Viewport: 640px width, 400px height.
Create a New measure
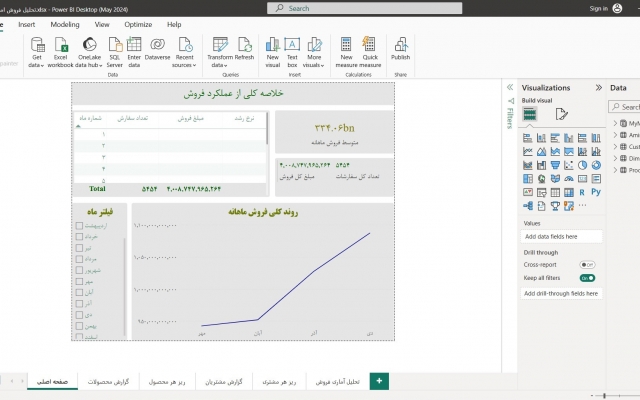346,52
